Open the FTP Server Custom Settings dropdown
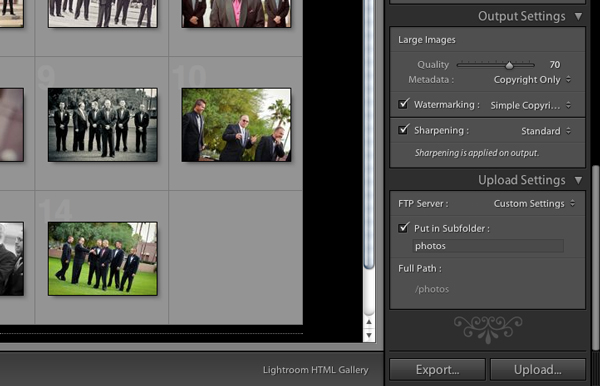Screen dimensions: 600x386 pyautogui.click(x=534, y=204)
